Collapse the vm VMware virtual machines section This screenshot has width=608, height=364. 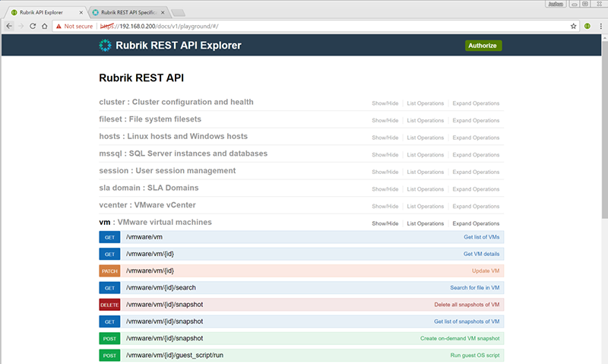pos(155,222)
